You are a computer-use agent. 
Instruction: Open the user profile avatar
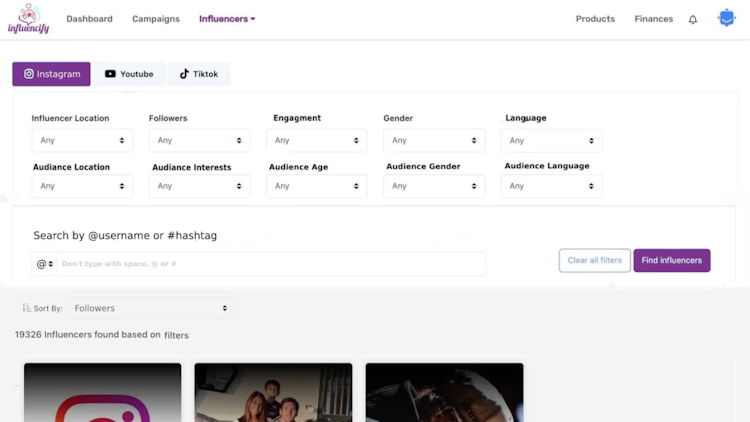pos(727,18)
